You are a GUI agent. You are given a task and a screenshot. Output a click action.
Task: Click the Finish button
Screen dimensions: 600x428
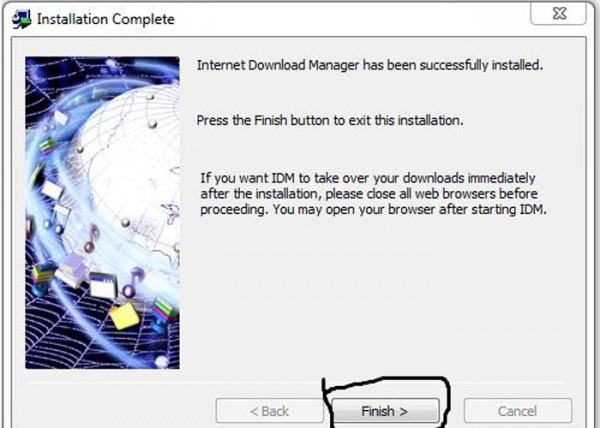pos(385,411)
